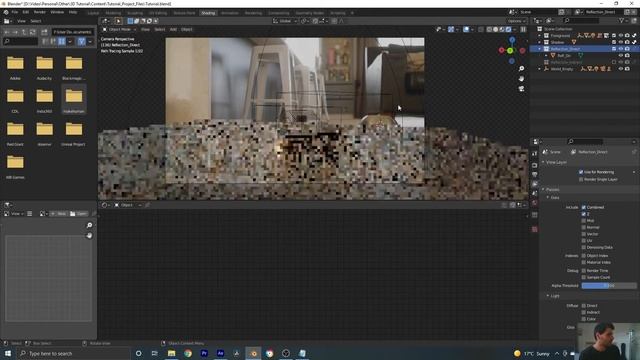Open the viewport Object menu
The height and width of the screenshot is (360, 640).
click(x=187, y=29)
